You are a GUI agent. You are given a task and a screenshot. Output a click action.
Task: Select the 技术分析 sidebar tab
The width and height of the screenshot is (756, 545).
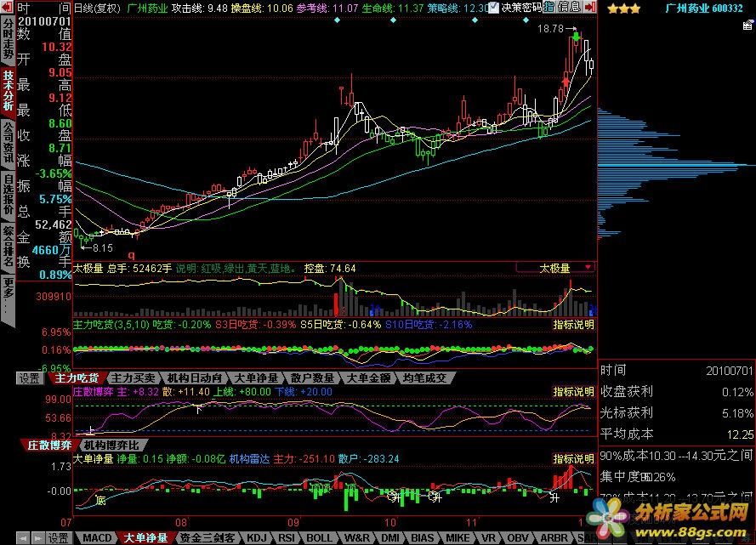tap(9, 91)
